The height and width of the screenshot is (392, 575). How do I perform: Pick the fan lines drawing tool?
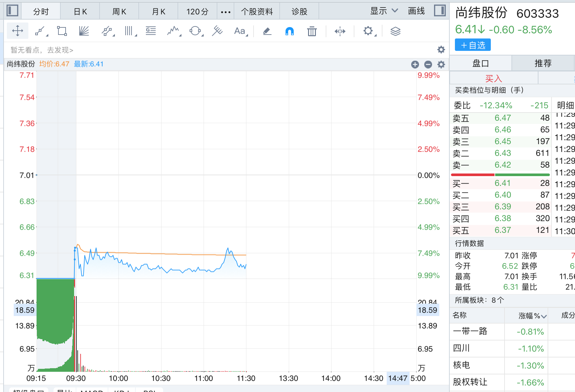84,31
